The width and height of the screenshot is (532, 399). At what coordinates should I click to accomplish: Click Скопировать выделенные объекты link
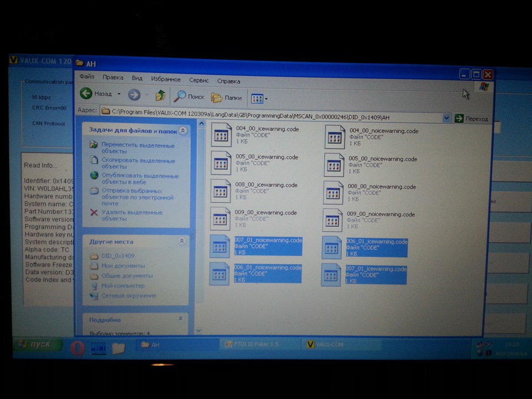point(138,163)
